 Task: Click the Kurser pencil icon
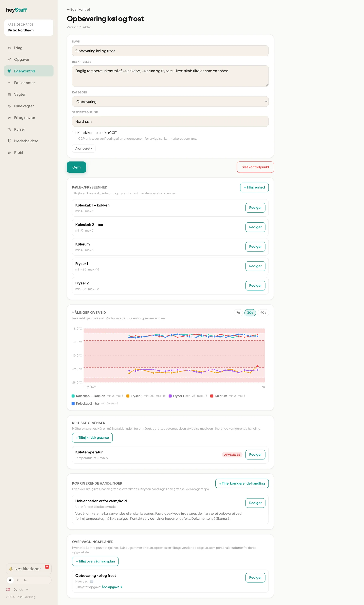click(x=9, y=129)
